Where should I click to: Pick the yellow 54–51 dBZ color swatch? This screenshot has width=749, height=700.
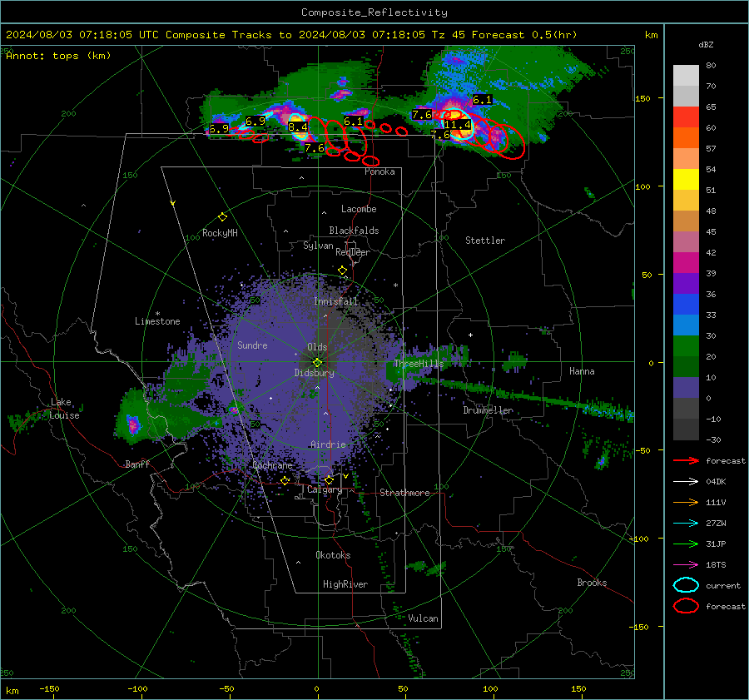[686, 180]
